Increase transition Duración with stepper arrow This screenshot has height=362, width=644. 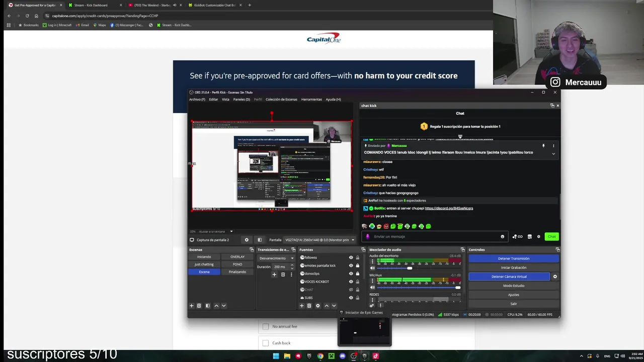292,265
